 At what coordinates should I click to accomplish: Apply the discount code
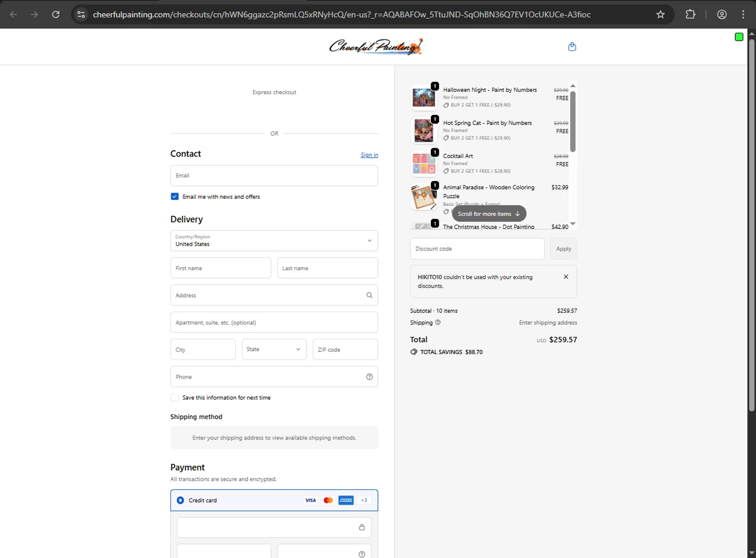click(x=563, y=249)
